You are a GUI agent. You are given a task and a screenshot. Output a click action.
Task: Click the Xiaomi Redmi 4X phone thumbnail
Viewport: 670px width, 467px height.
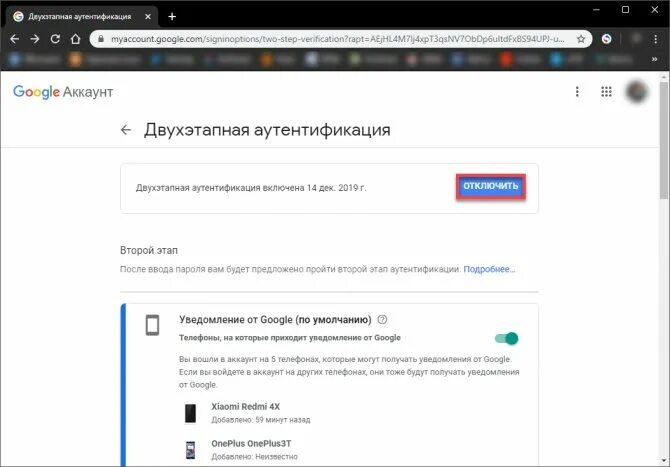(x=190, y=413)
